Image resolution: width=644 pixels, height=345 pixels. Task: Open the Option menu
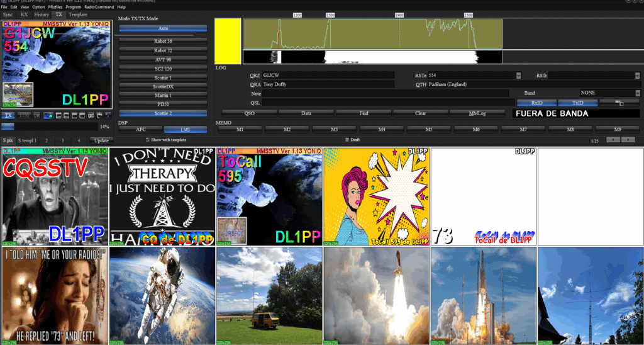point(38,7)
